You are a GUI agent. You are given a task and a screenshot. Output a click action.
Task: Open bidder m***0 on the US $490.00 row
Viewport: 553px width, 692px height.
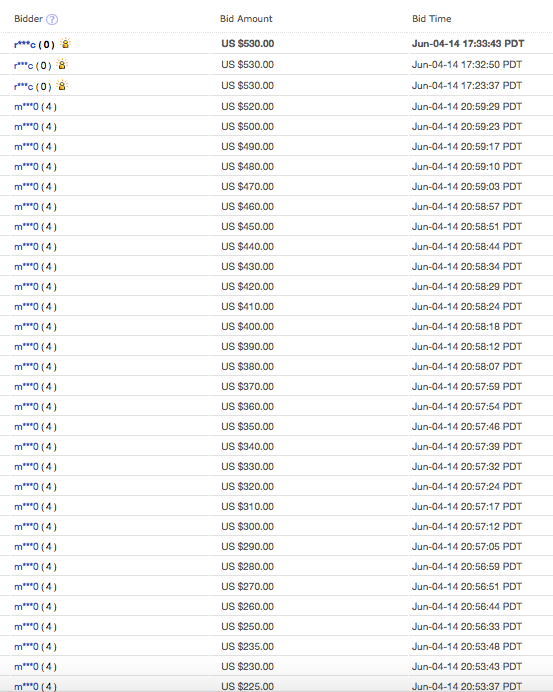[26, 147]
